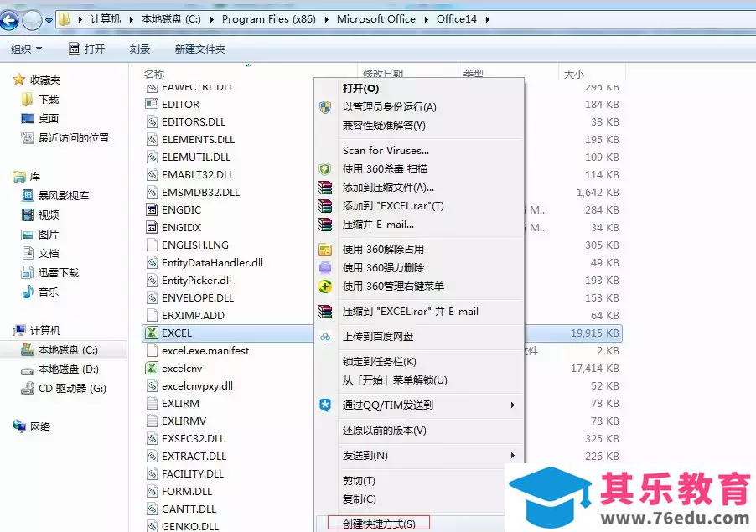Select the ENGDIC file icon

click(x=152, y=209)
